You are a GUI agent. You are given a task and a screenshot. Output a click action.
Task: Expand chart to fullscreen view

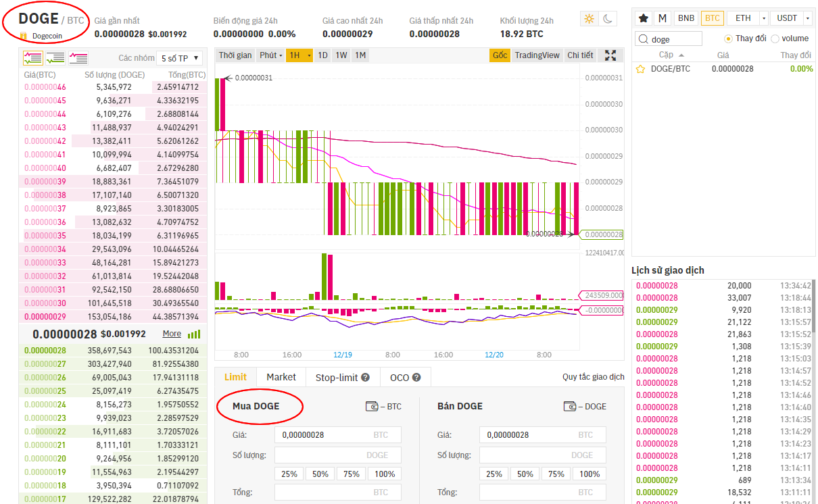(x=609, y=55)
